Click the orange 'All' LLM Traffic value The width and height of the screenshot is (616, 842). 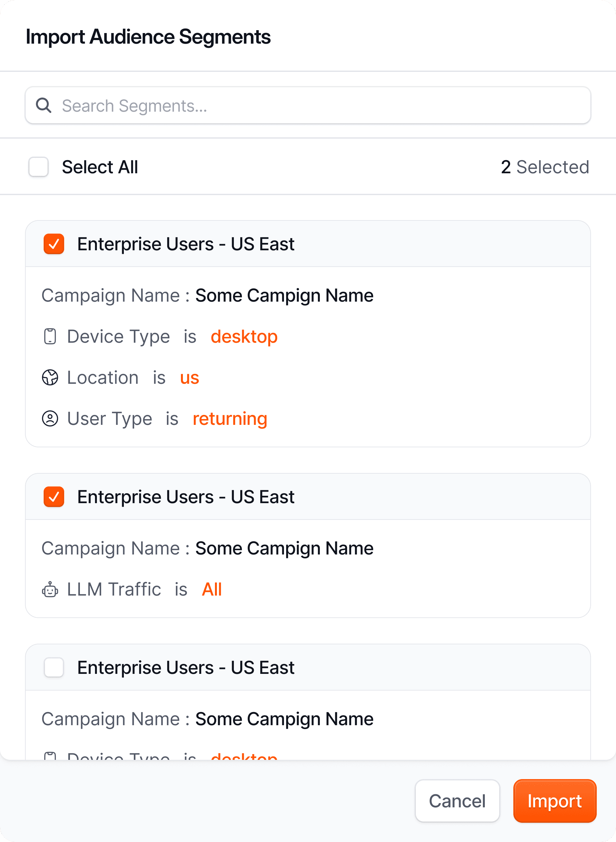pos(212,589)
